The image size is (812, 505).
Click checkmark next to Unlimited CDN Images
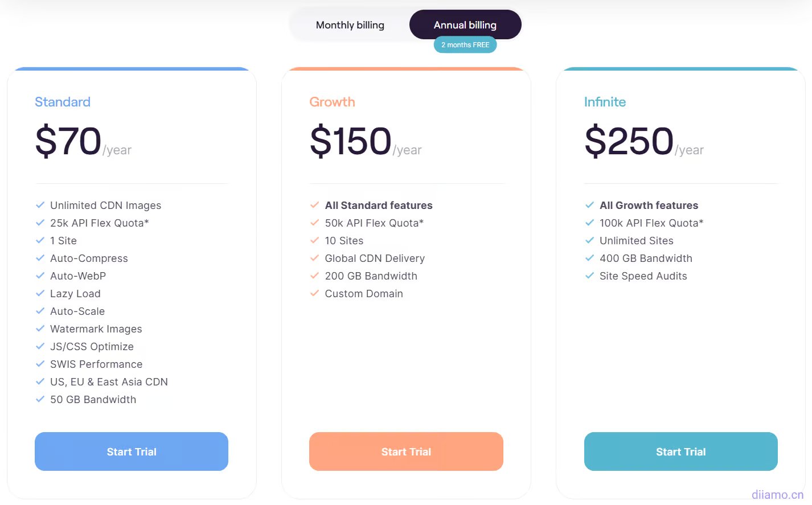point(40,205)
